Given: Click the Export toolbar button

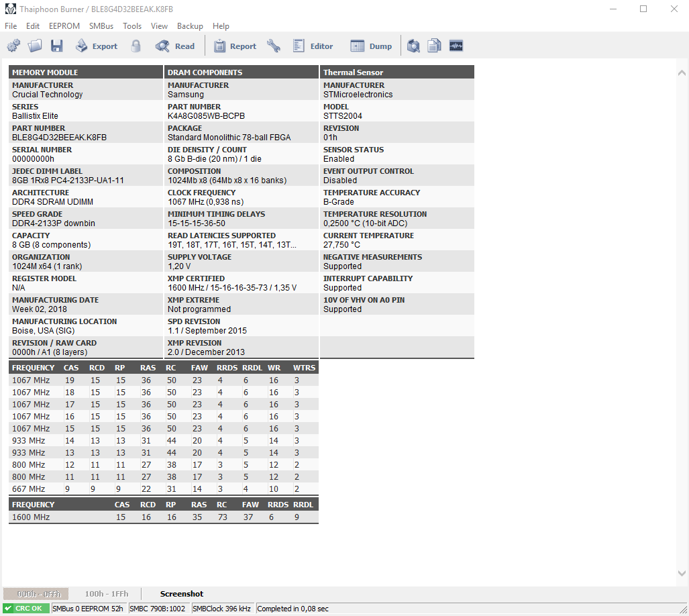Looking at the screenshot, I should coord(97,46).
